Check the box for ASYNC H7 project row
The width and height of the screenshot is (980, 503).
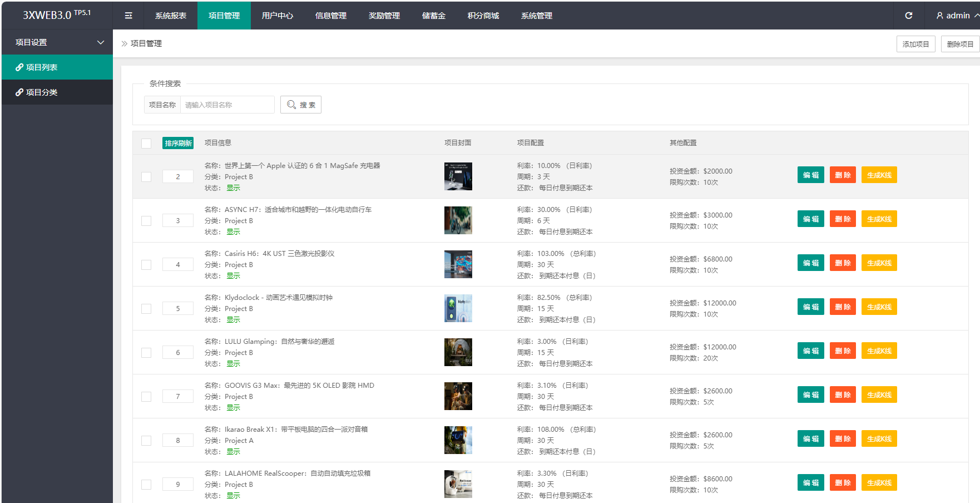[146, 221]
